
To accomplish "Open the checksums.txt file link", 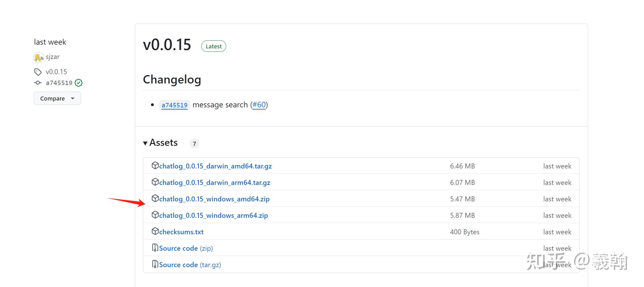I will (181, 232).
